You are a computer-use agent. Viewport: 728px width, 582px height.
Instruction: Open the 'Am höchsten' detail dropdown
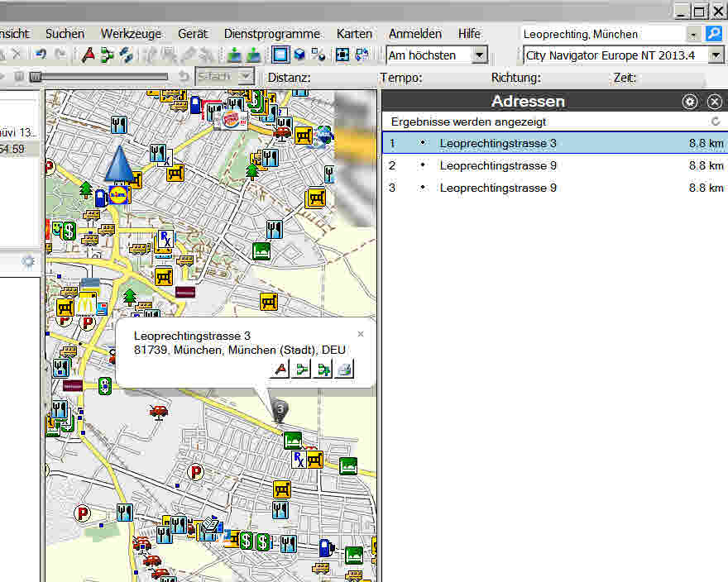coord(479,55)
